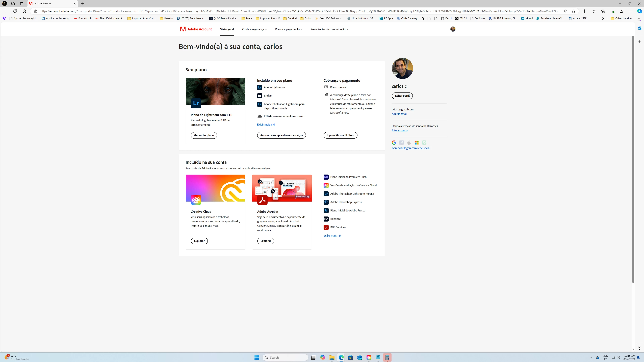
Task: Follow the Alterar senha link
Action: (x=399, y=131)
